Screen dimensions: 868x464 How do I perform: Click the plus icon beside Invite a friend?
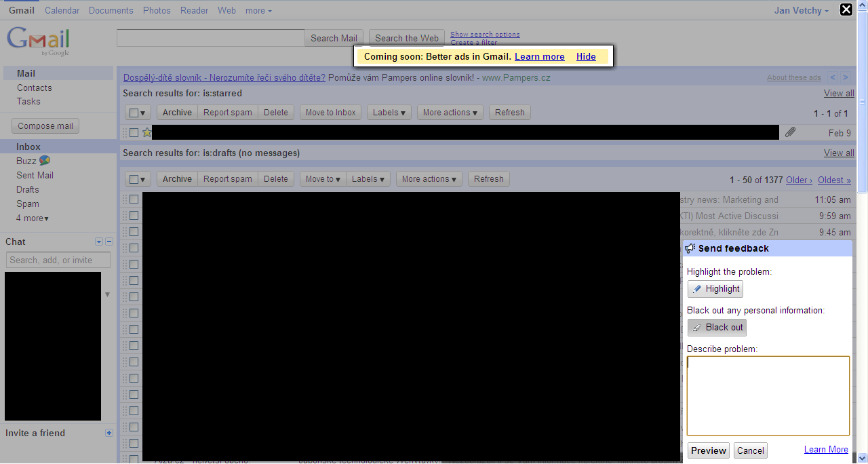[109, 433]
